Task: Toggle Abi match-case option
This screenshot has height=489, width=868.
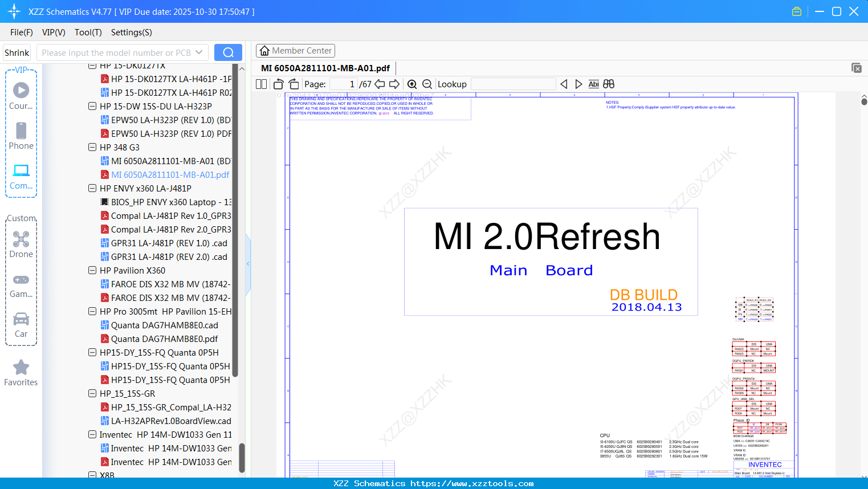Action: (x=593, y=84)
